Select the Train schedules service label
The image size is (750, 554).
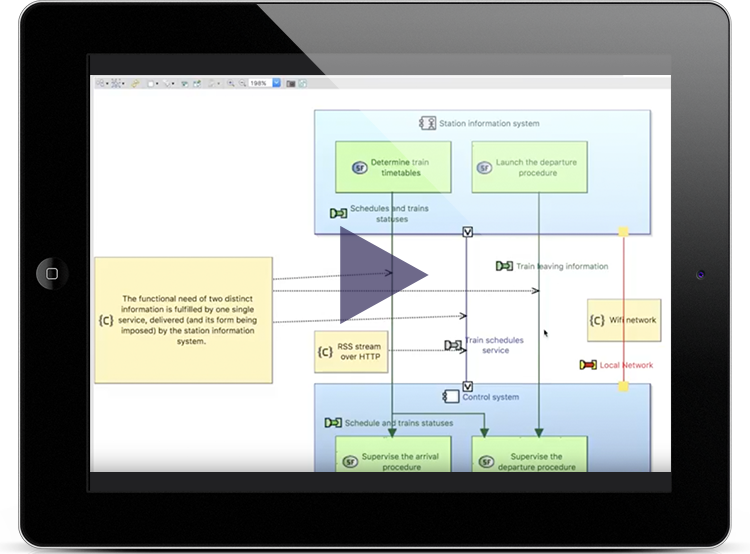coord(488,345)
